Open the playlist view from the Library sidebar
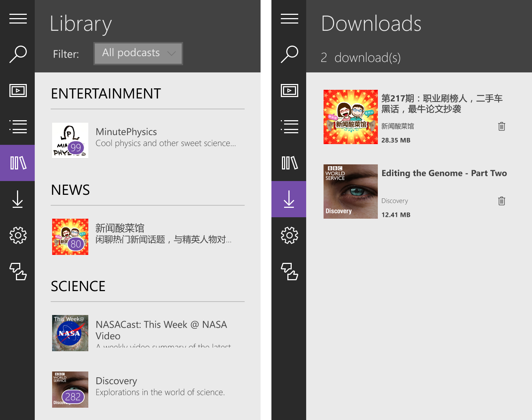 click(x=18, y=127)
